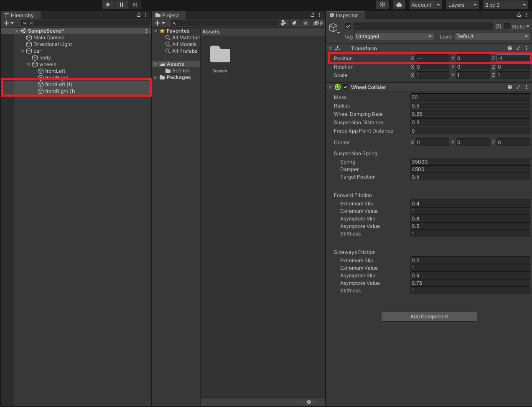This screenshot has width=532, height=407.
Task: Collapse the Transform component foldout
Action: [330, 49]
